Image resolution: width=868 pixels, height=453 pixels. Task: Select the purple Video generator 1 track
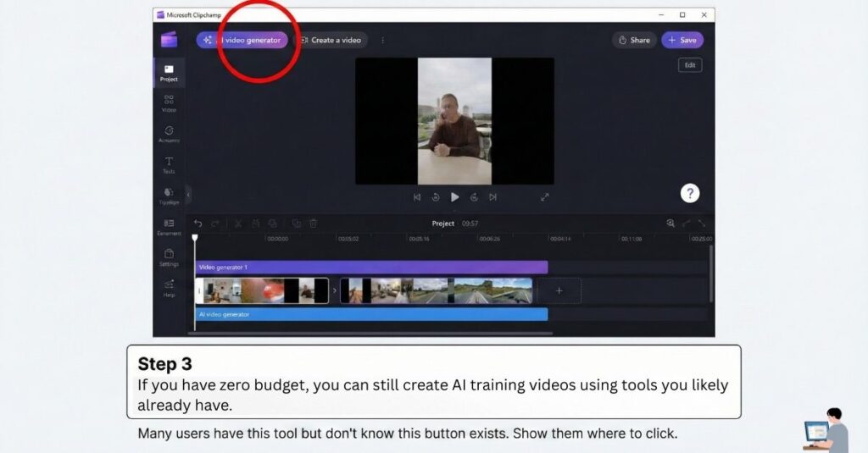tap(371, 268)
